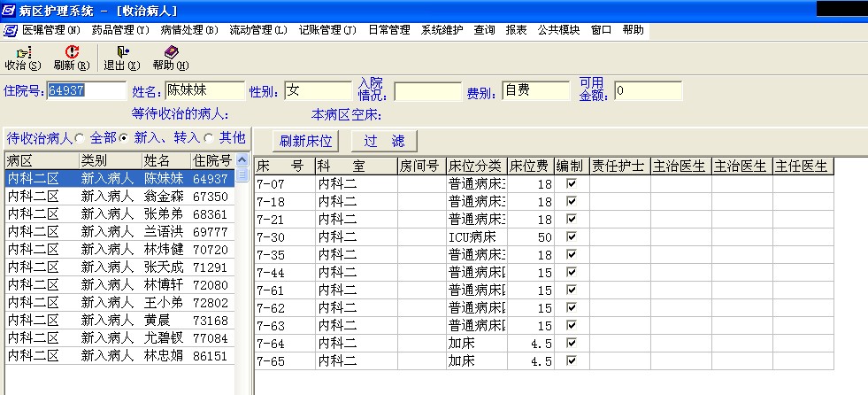
Task: Open the 系统维护 menu
Action: point(442,30)
